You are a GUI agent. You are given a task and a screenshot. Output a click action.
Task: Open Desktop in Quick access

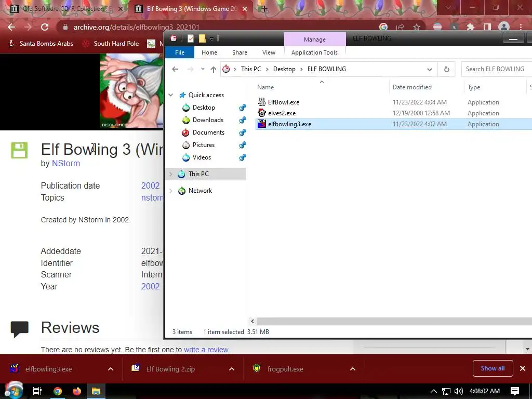[x=204, y=108]
